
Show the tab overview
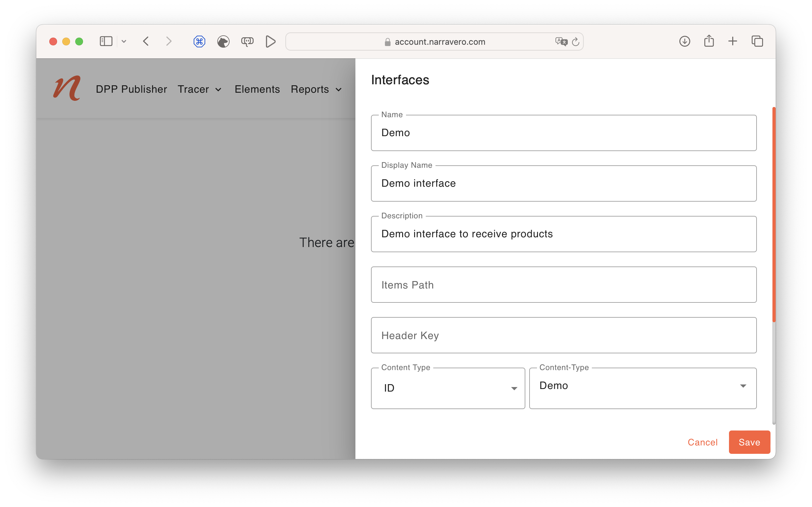(x=757, y=41)
